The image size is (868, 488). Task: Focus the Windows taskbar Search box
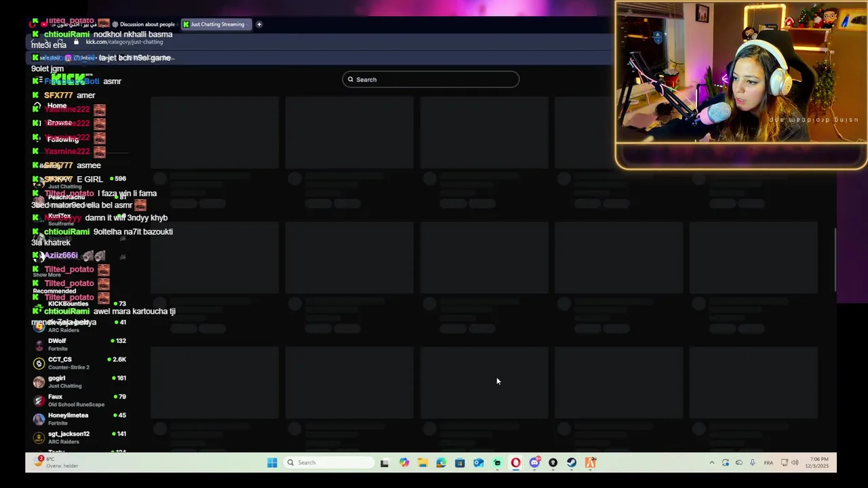click(x=329, y=463)
